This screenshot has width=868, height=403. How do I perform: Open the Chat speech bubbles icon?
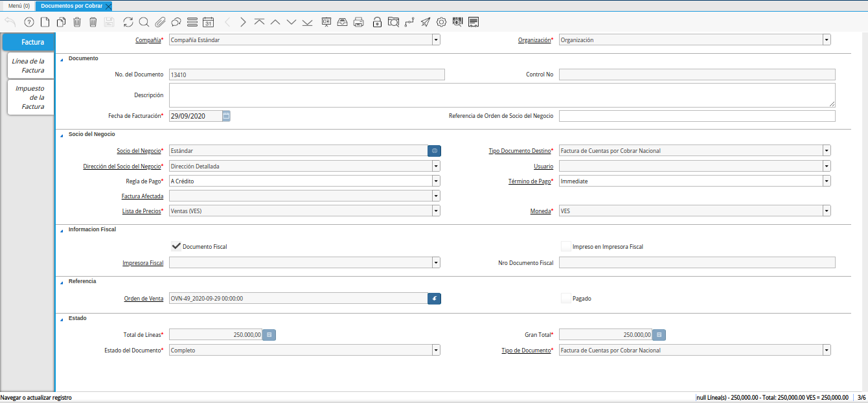176,22
